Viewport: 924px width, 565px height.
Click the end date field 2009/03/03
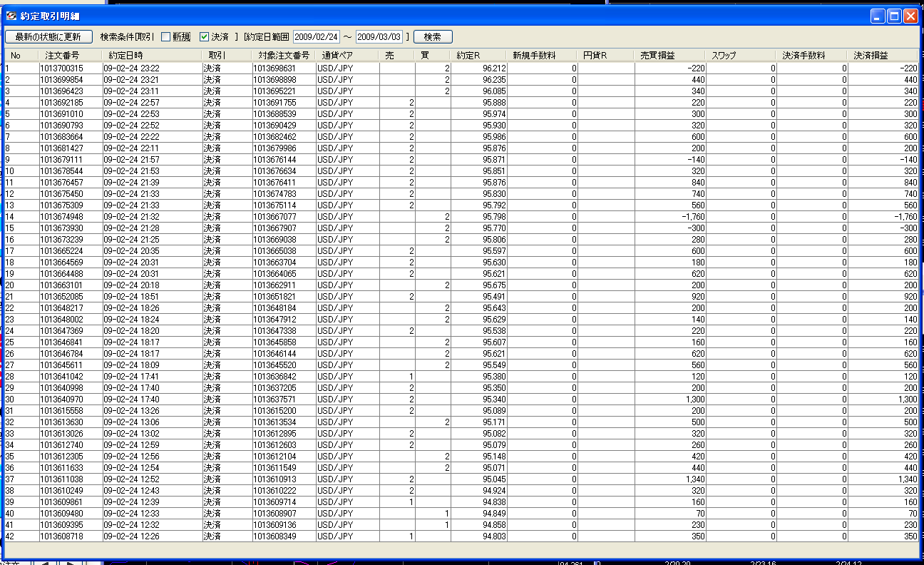point(379,36)
